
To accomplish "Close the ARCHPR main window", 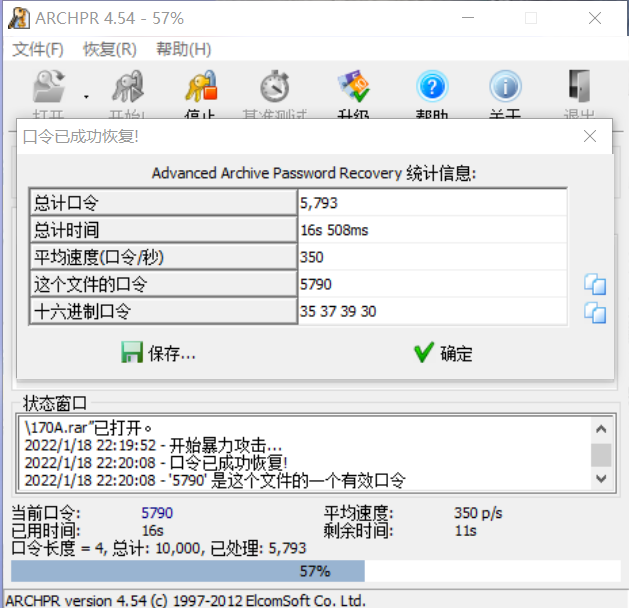I will click(x=595, y=18).
